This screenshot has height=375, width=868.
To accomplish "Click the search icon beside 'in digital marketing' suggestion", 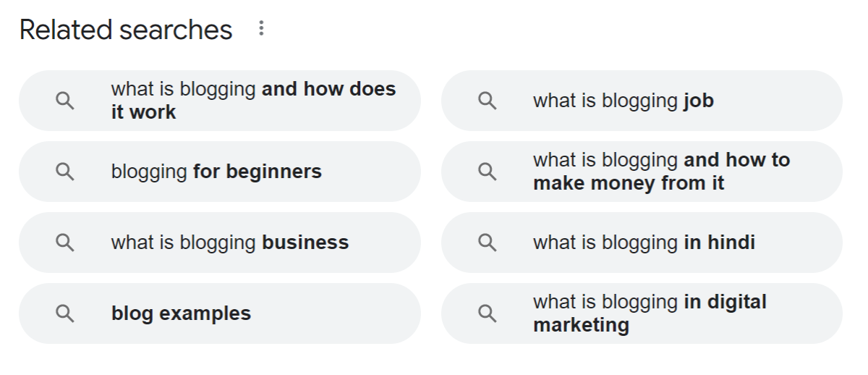I will tap(488, 313).
